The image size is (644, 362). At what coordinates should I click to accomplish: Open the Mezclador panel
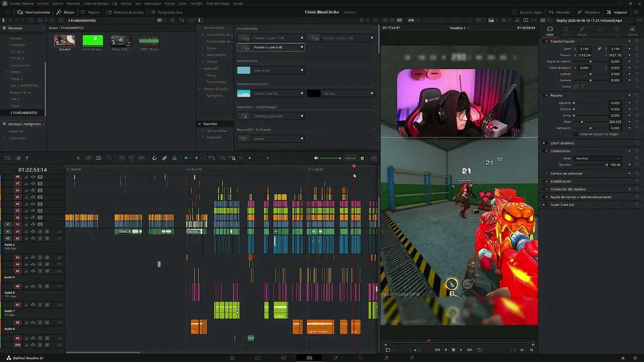559,12
